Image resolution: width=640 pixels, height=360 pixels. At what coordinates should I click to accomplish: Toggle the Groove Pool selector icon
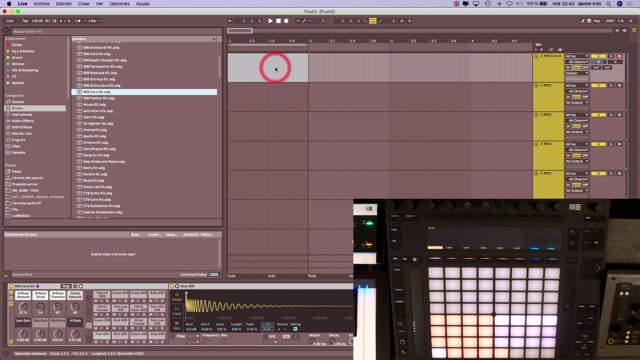pyautogui.click(x=6, y=275)
